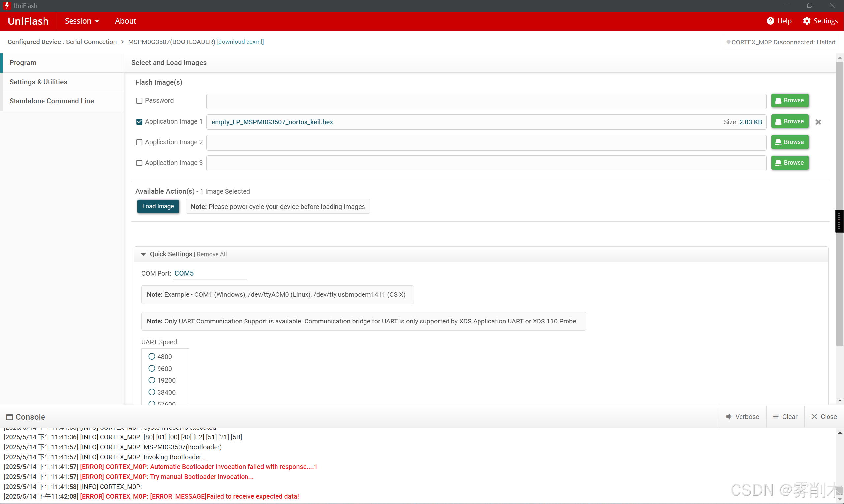
Task: Click MSPM0G3507(BOOTLOADER) device text
Action: click(172, 42)
